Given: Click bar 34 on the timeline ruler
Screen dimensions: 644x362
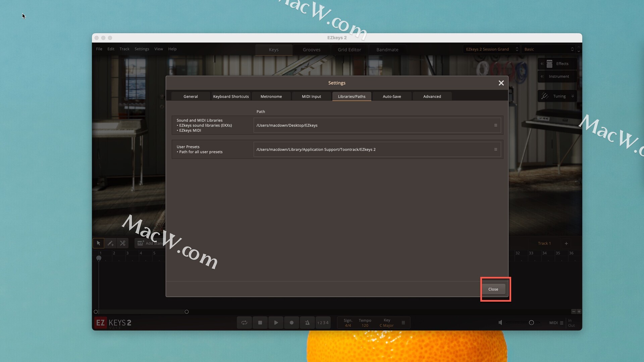Looking at the screenshot, I should tap(544, 253).
